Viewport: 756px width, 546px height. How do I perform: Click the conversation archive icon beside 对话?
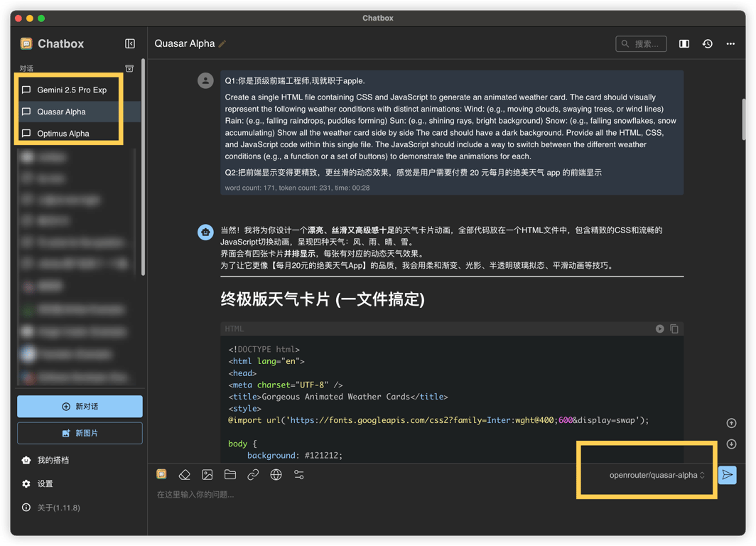[129, 68]
